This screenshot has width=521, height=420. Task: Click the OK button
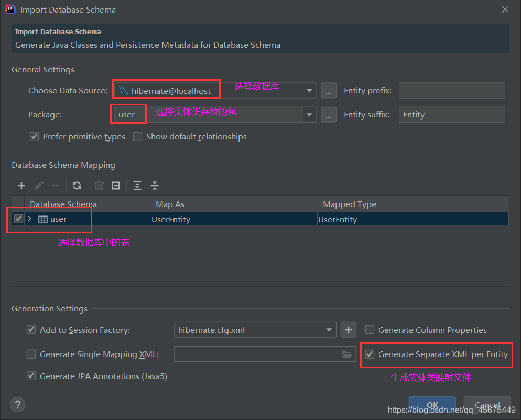[x=432, y=404]
